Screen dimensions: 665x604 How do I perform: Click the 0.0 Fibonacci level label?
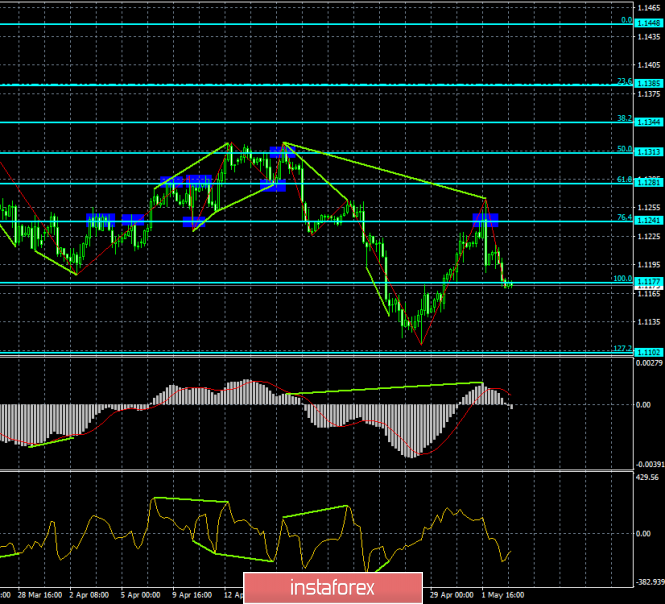pyautogui.click(x=627, y=19)
